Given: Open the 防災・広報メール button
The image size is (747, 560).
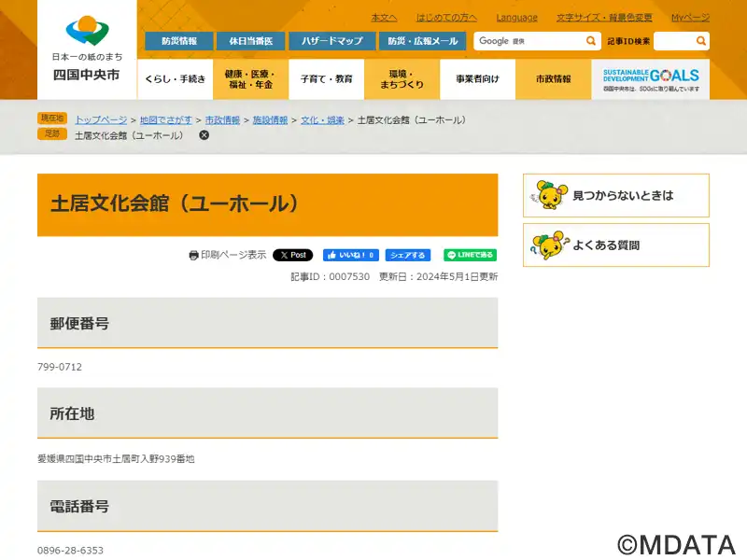Looking at the screenshot, I should point(423,41).
